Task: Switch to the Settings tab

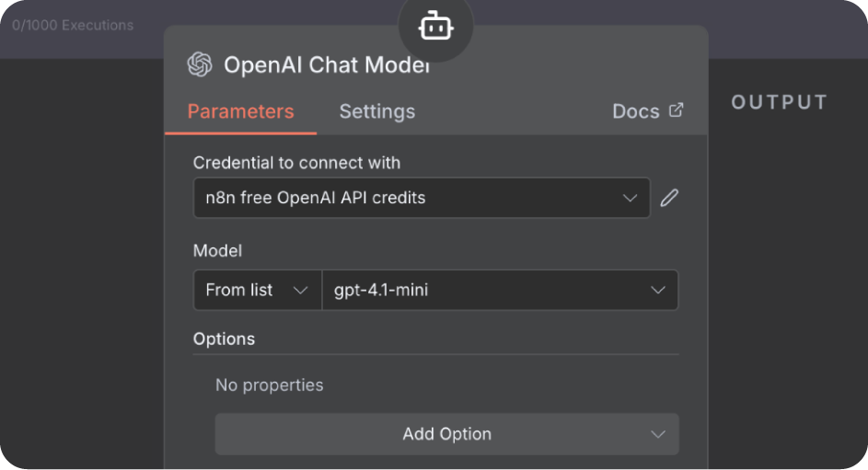Action: pyautogui.click(x=377, y=111)
